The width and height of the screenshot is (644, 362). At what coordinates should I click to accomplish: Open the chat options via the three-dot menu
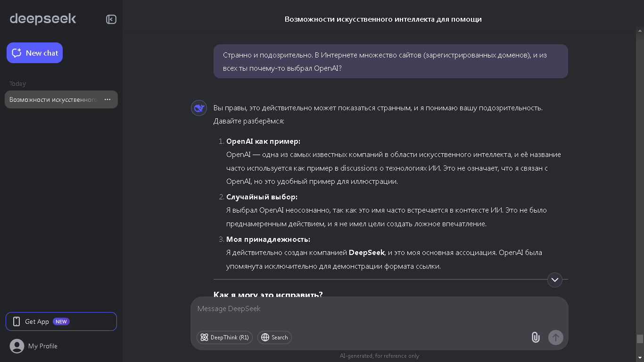[x=107, y=99]
